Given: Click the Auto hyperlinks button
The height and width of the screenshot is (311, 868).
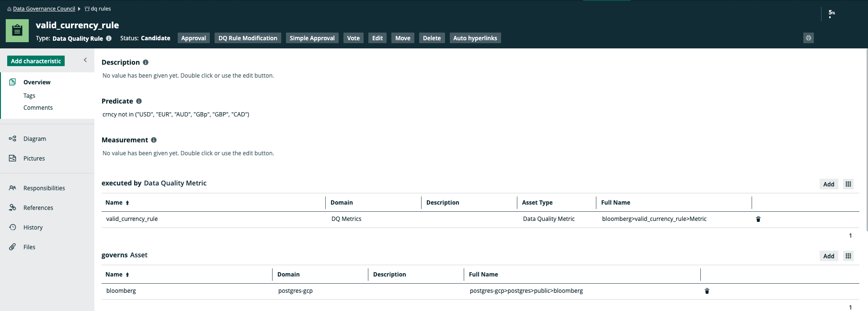Looking at the screenshot, I should point(475,38).
